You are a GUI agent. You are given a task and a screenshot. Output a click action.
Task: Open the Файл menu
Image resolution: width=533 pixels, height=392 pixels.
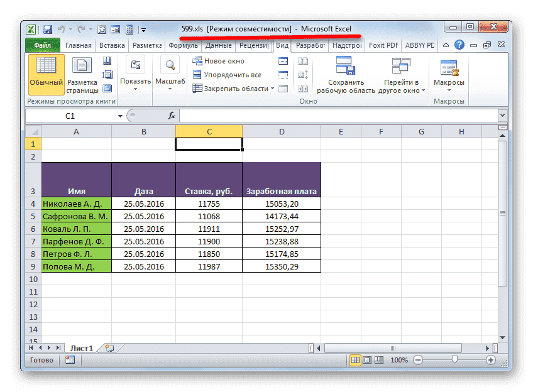[x=43, y=45]
